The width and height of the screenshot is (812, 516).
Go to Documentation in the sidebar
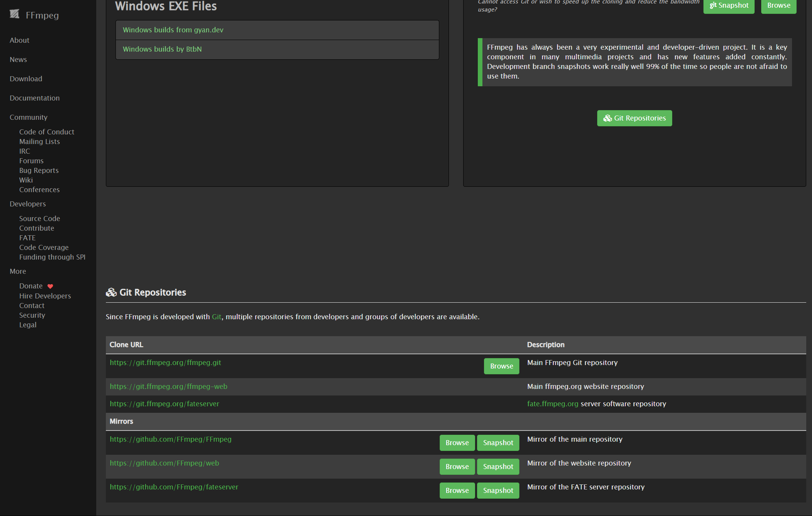click(35, 98)
